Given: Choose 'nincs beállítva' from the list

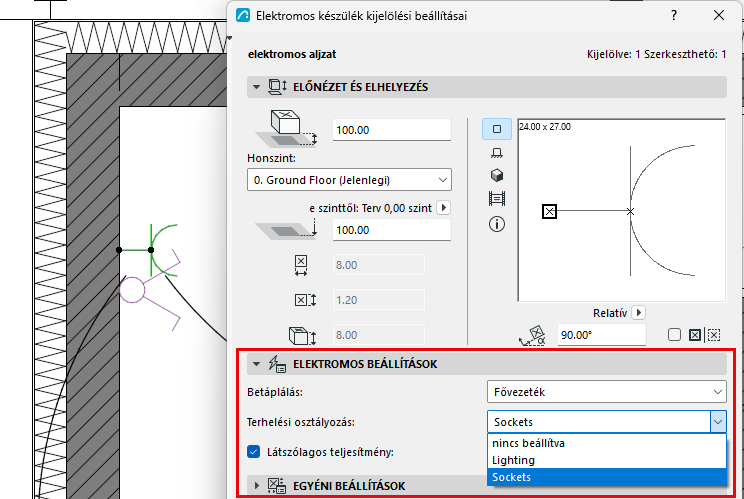Looking at the screenshot, I should pos(607,443).
